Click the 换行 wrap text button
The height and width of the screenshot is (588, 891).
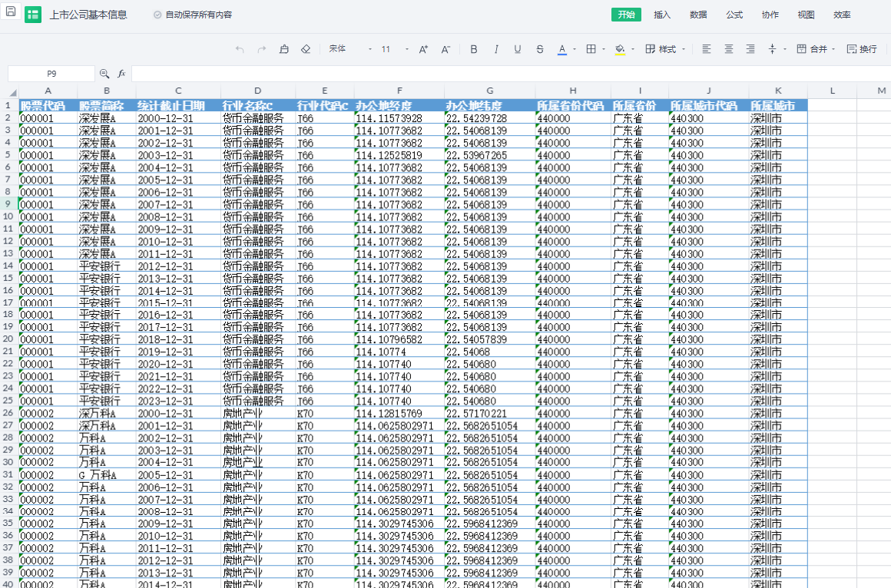(x=862, y=49)
